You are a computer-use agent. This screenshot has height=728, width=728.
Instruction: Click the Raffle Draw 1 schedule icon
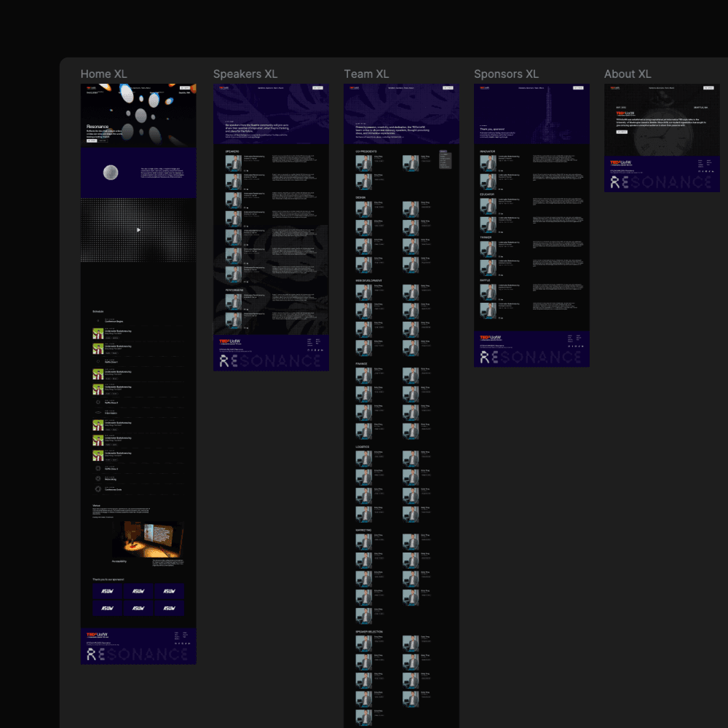pos(98,361)
